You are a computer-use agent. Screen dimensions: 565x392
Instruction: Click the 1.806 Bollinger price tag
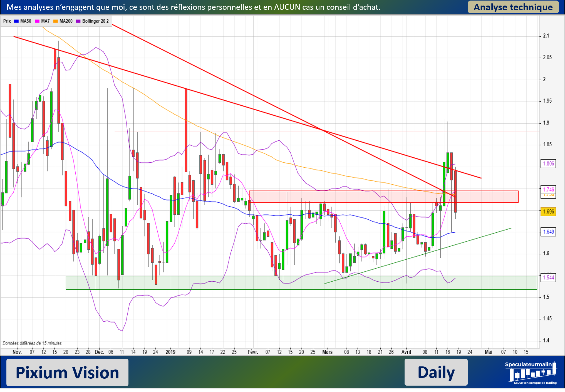(548, 163)
